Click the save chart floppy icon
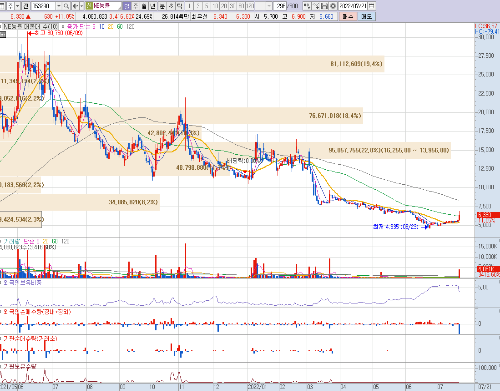 click(x=324, y=6)
